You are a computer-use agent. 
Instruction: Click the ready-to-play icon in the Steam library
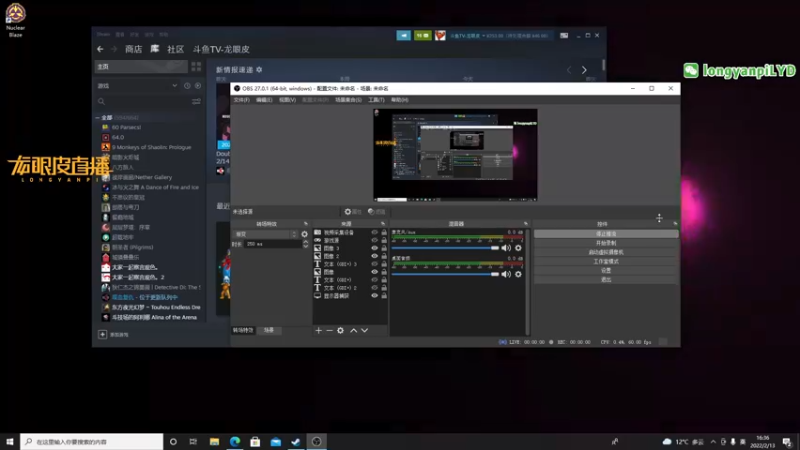coord(198,86)
